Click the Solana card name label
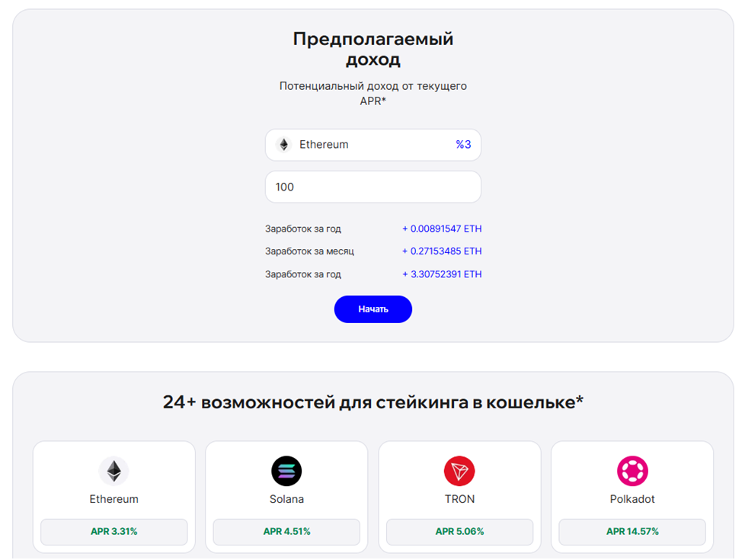 286,499
